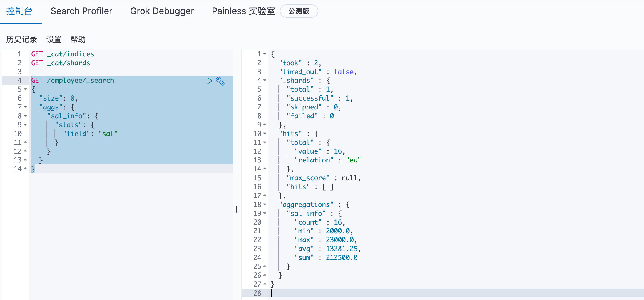Collapse the stats block at line 9
Viewport: 644px width, 300px height.
[25, 125]
